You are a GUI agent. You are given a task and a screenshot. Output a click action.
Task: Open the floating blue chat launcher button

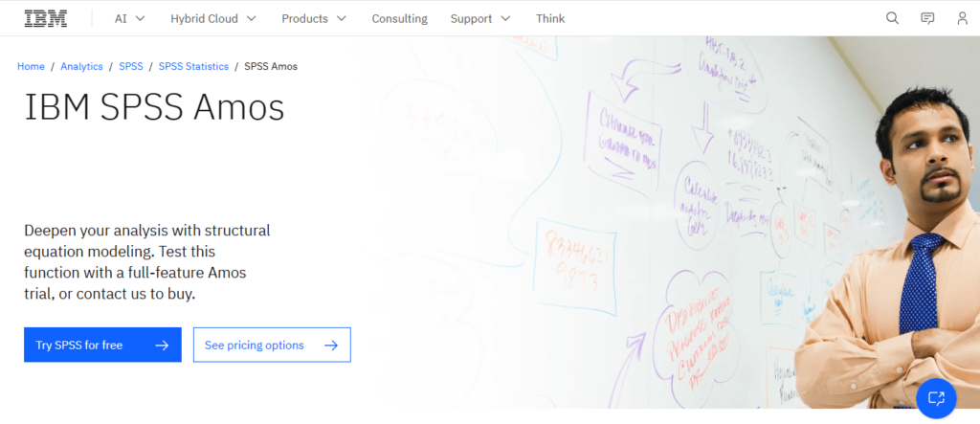[936, 398]
